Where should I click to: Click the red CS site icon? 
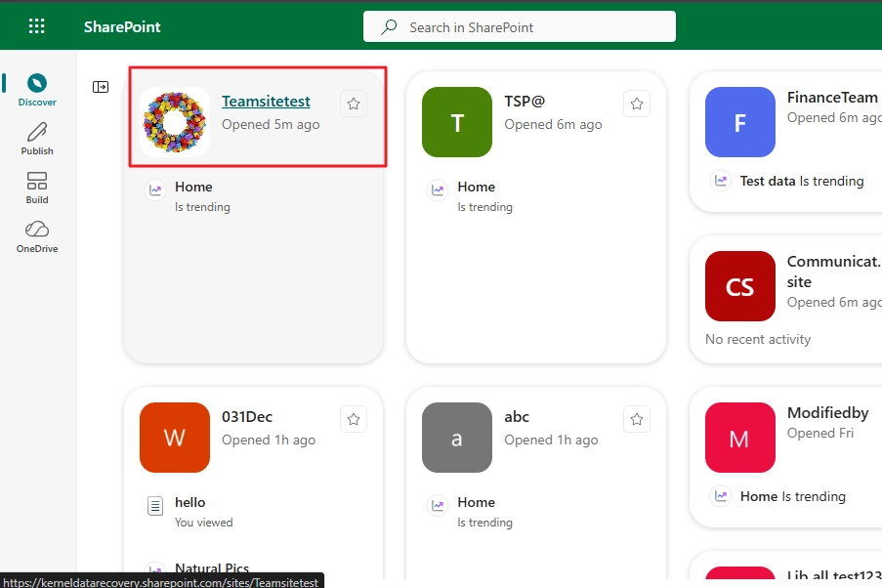740,286
